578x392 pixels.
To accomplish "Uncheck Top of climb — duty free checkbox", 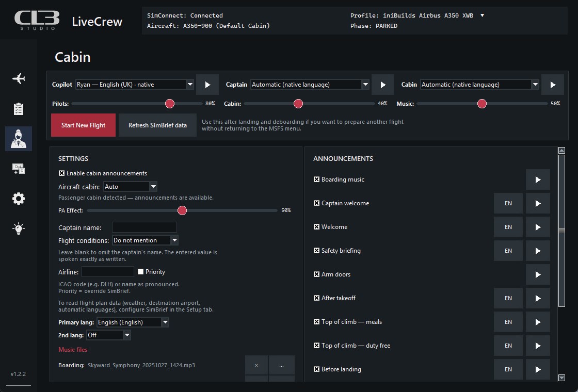I will (316, 346).
